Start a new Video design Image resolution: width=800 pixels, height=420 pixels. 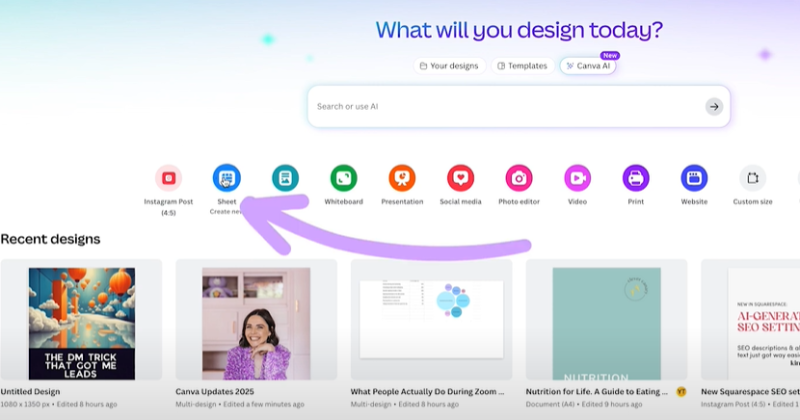click(577, 178)
